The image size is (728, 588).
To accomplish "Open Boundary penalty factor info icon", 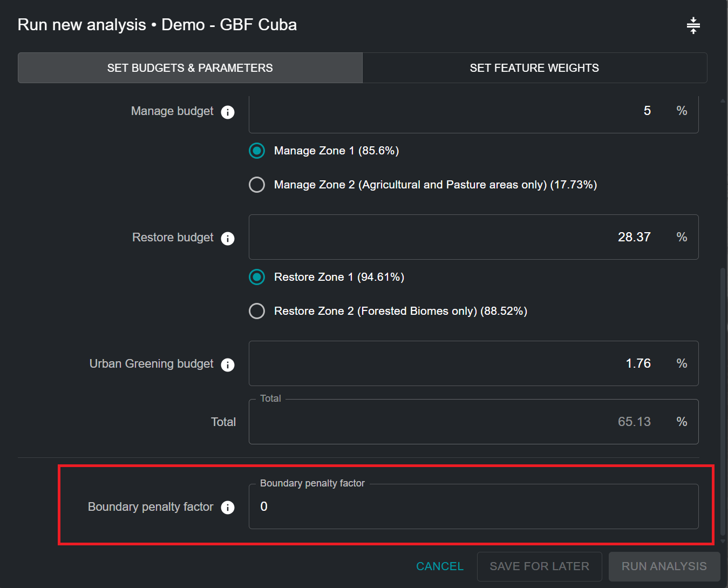I will [228, 508].
